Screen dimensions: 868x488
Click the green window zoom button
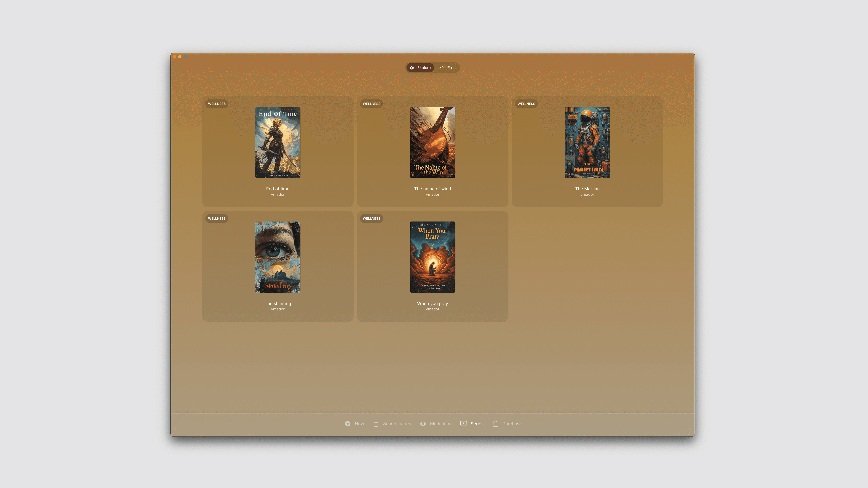(185, 57)
